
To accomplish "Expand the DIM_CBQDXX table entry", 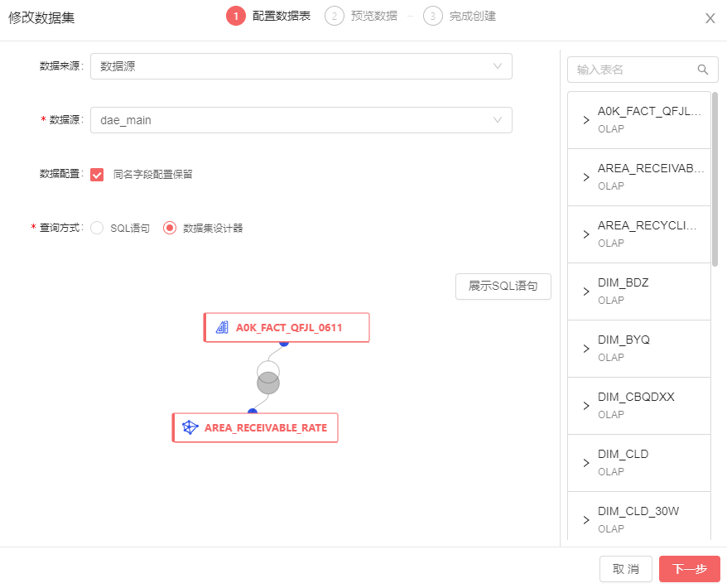I will 586,406.
